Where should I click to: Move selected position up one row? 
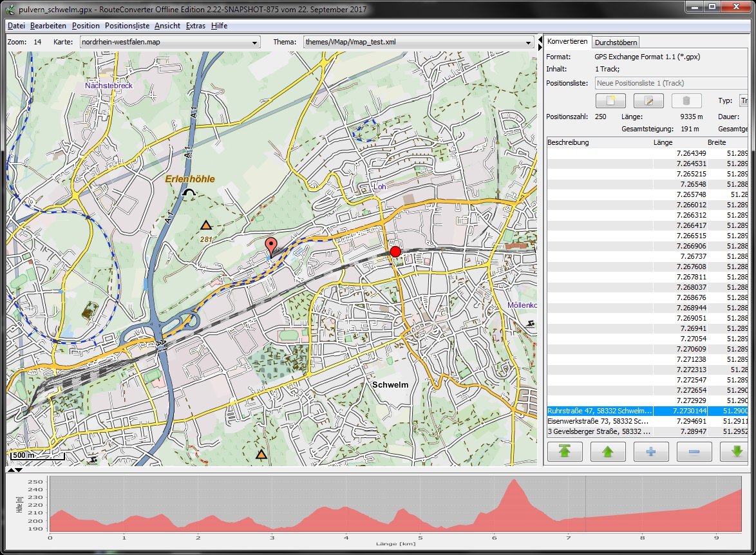point(608,451)
